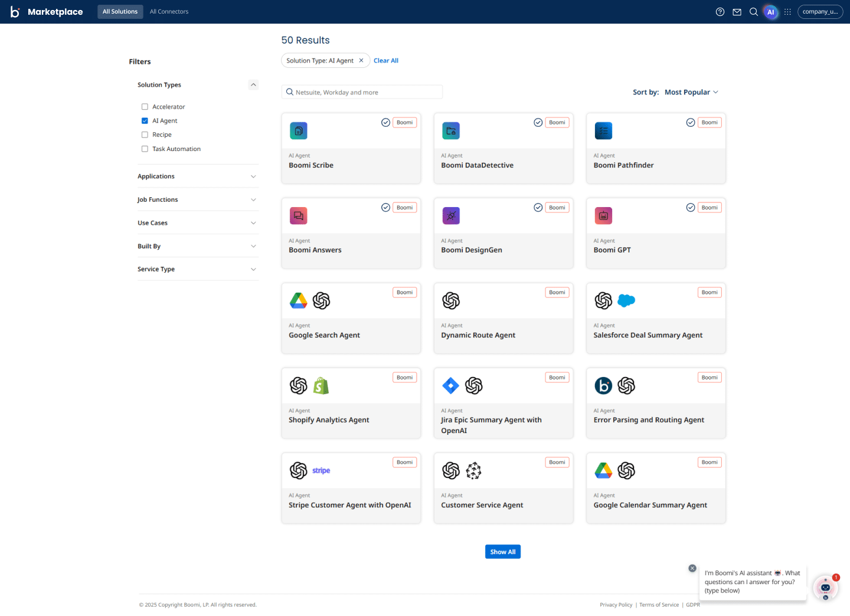
Task: Open the Jira Epic Summary Agent with OpenAI title
Action: coord(491,425)
